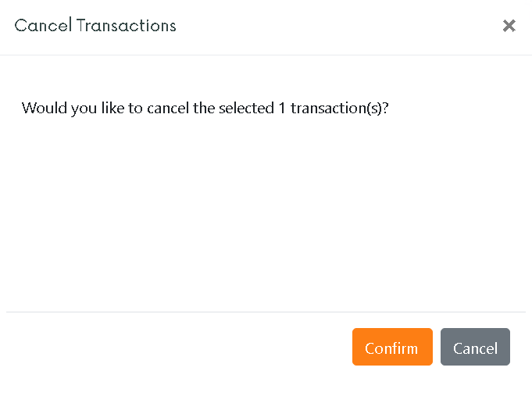Abort using Cancel button at bottom right
Screen dimensions: 532x396
pyautogui.click(x=475, y=347)
